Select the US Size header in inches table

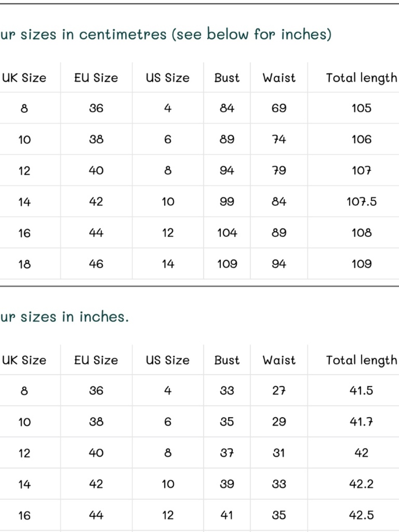pyautogui.click(x=168, y=360)
